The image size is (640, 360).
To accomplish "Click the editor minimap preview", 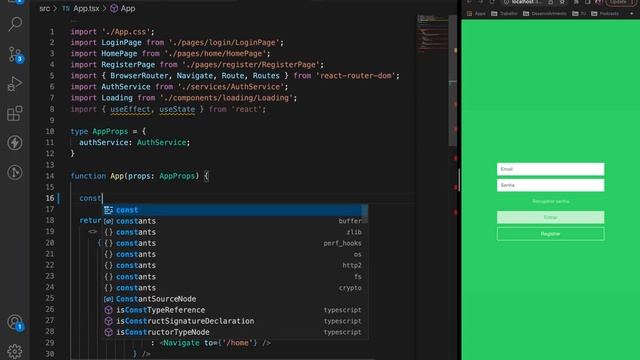I will pos(432,35).
